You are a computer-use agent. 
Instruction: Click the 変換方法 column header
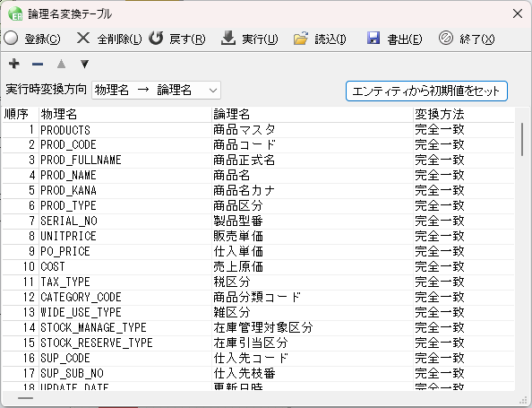[x=463, y=115]
